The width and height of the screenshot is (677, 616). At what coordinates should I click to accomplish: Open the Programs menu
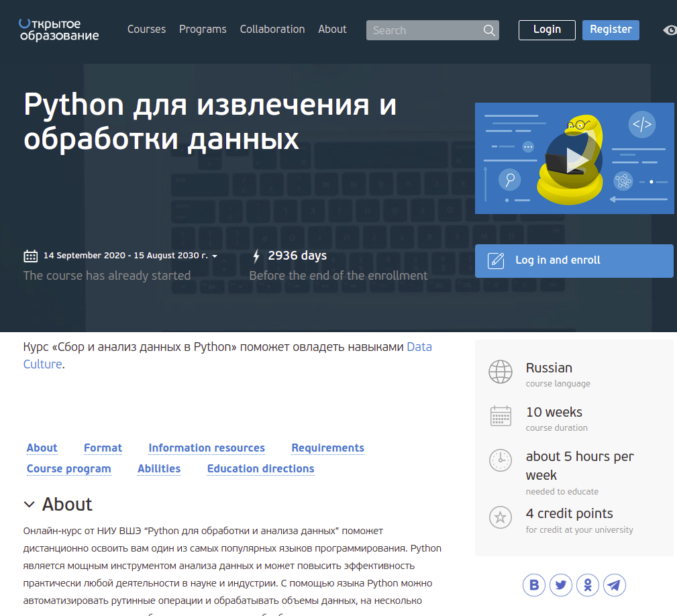click(x=203, y=30)
